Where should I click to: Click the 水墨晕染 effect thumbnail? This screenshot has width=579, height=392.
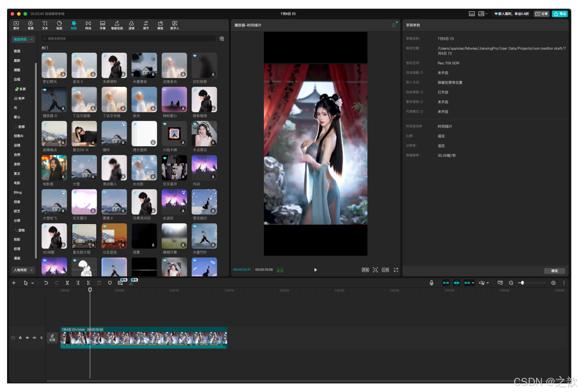[144, 65]
